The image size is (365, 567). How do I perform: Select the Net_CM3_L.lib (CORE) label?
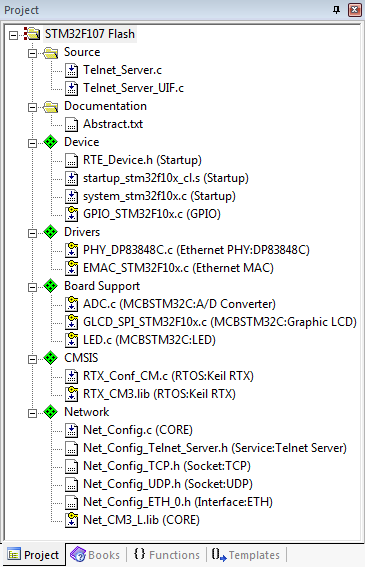(x=141, y=520)
